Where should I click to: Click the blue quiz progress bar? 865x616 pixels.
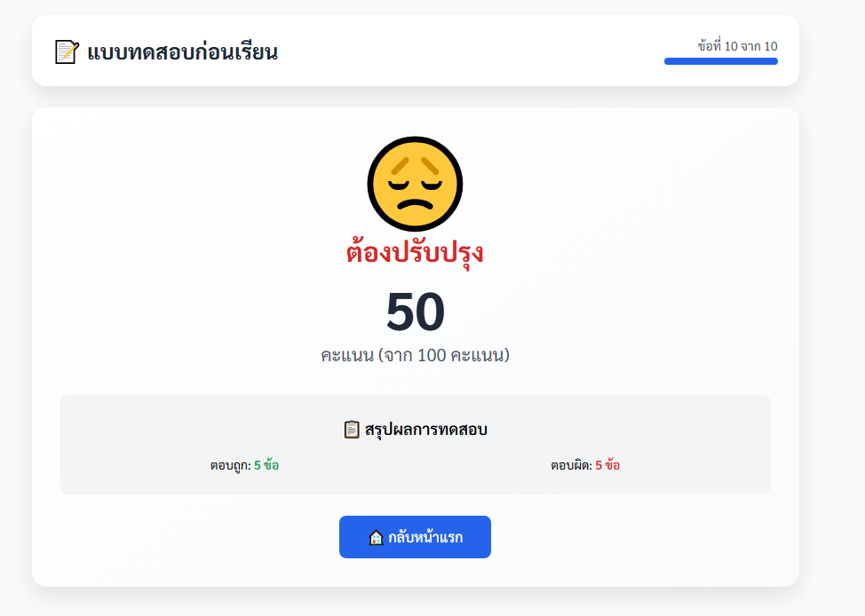tap(720, 61)
